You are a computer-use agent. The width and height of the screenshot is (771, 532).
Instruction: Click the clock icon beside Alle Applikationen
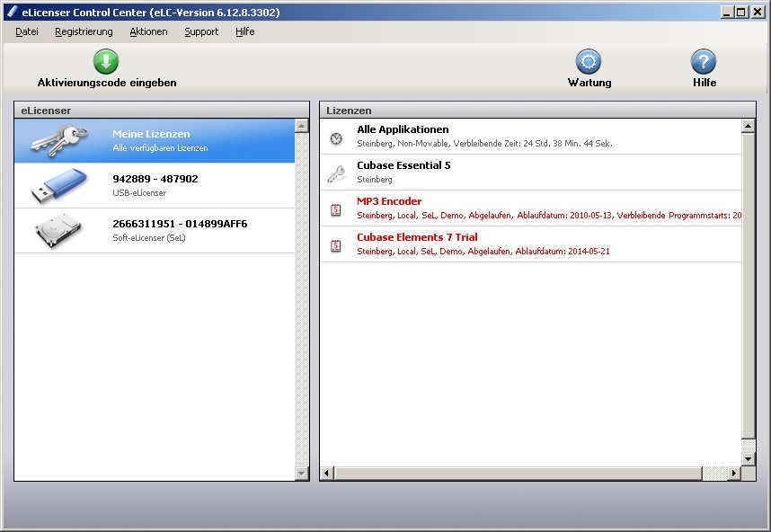(336, 138)
